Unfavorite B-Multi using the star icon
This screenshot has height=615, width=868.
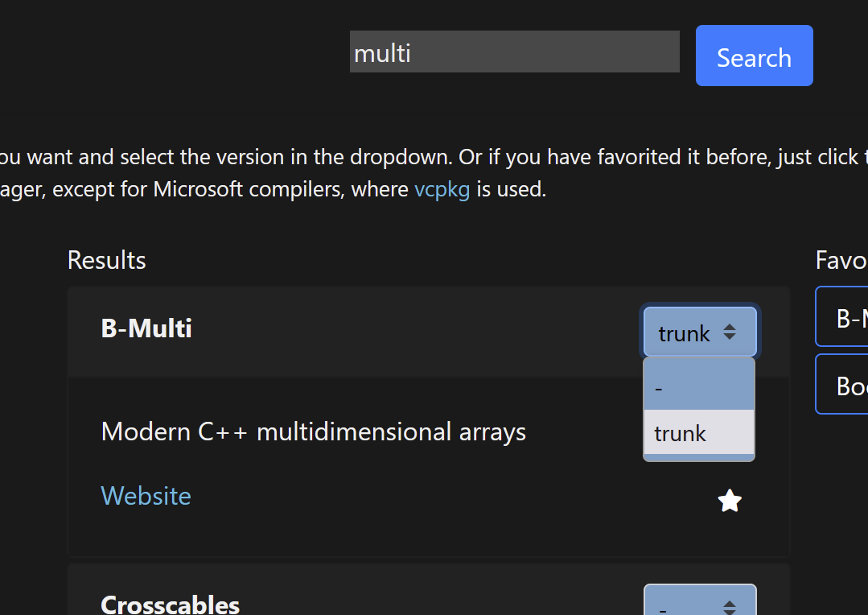pyautogui.click(x=729, y=500)
